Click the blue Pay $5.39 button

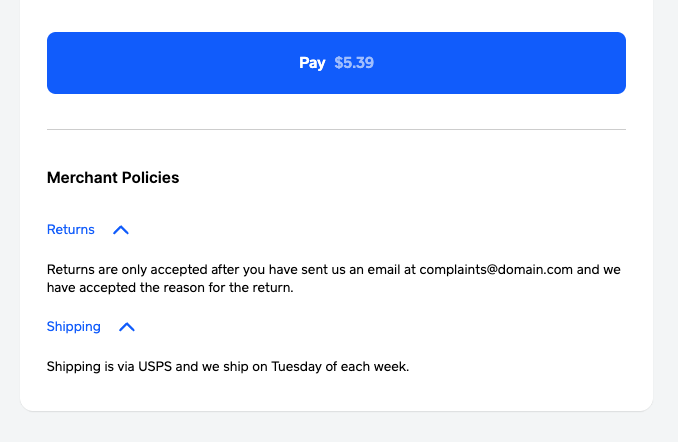pos(336,63)
